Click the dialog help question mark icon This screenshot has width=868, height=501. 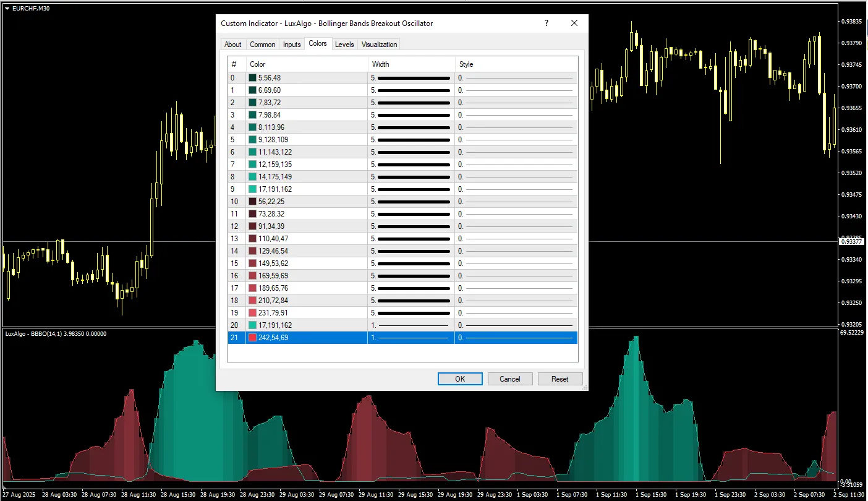[546, 23]
